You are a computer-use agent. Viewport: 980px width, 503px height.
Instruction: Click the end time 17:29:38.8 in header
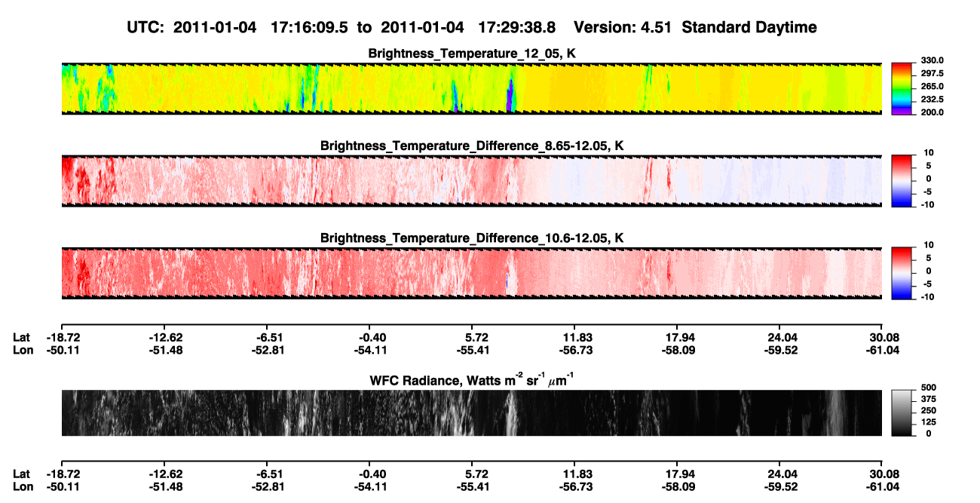pos(519,28)
